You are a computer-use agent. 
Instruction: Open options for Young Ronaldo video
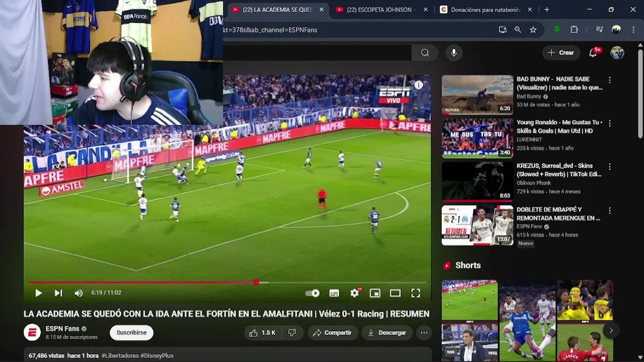coord(610,123)
